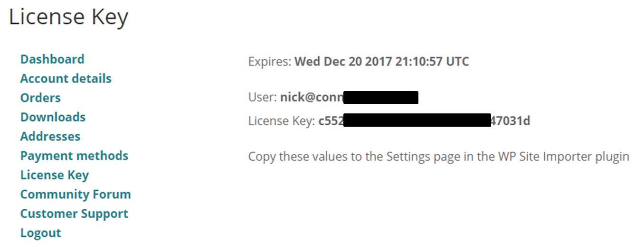
Task: Click the 'User:' label
Action: tap(263, 98)
